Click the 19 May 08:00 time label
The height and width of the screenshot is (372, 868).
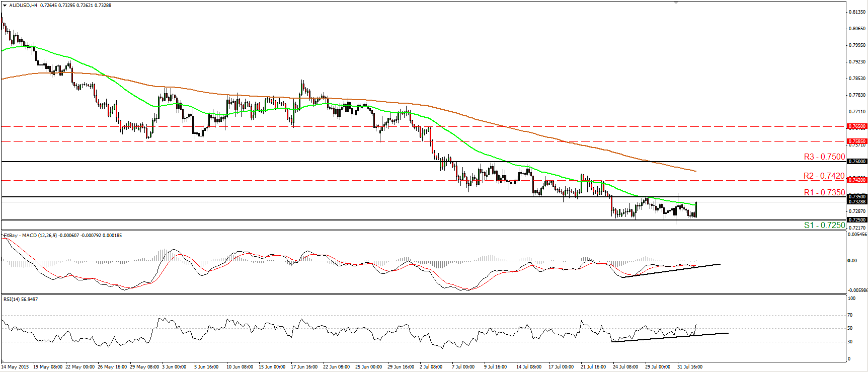tap(48, 367)
